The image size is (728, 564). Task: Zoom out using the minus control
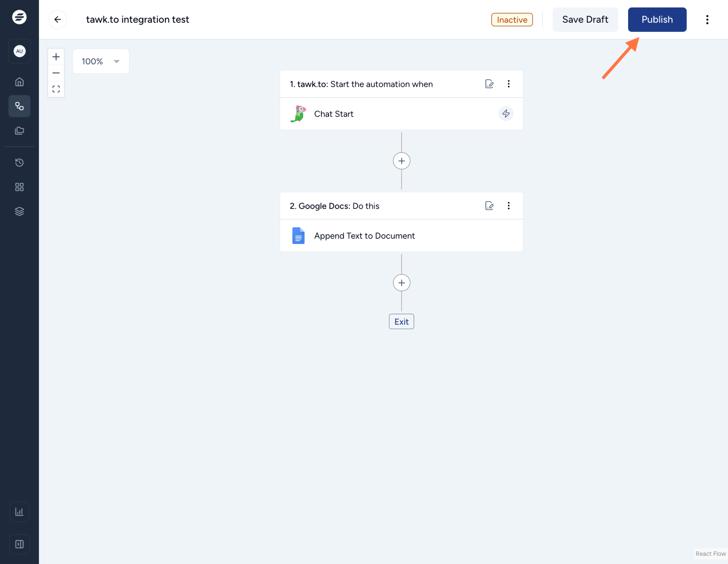pyautogui.click(x=56, y=73)
